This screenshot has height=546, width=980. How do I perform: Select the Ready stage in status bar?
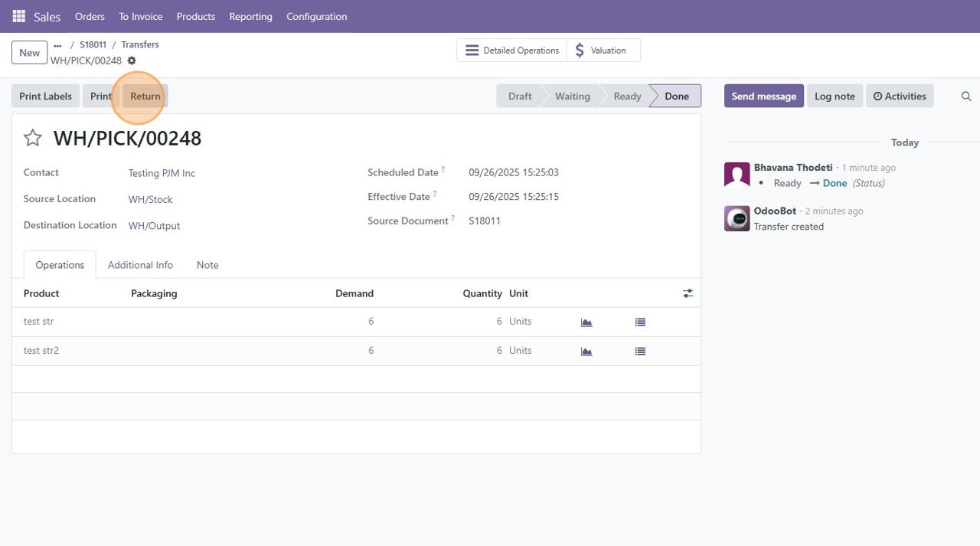pyautogui.click(x=627, y=96)
